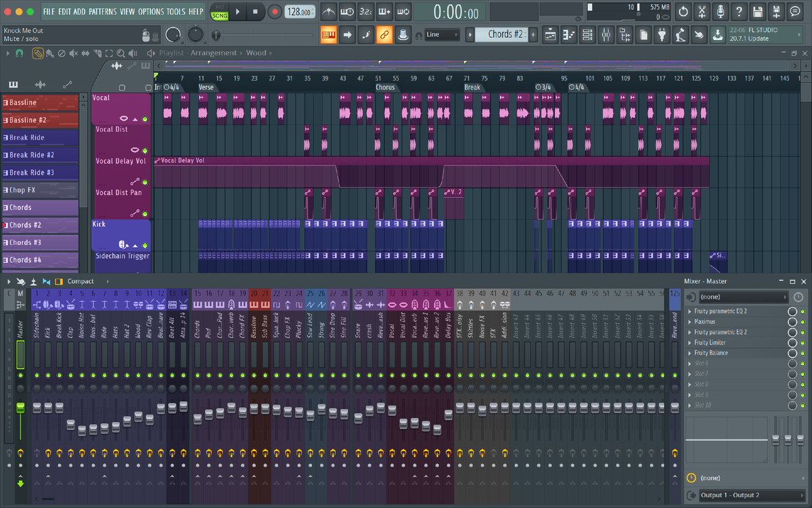Open the VIEW menu
This screenshot has width=812, height=508.
tap(127, 12)
